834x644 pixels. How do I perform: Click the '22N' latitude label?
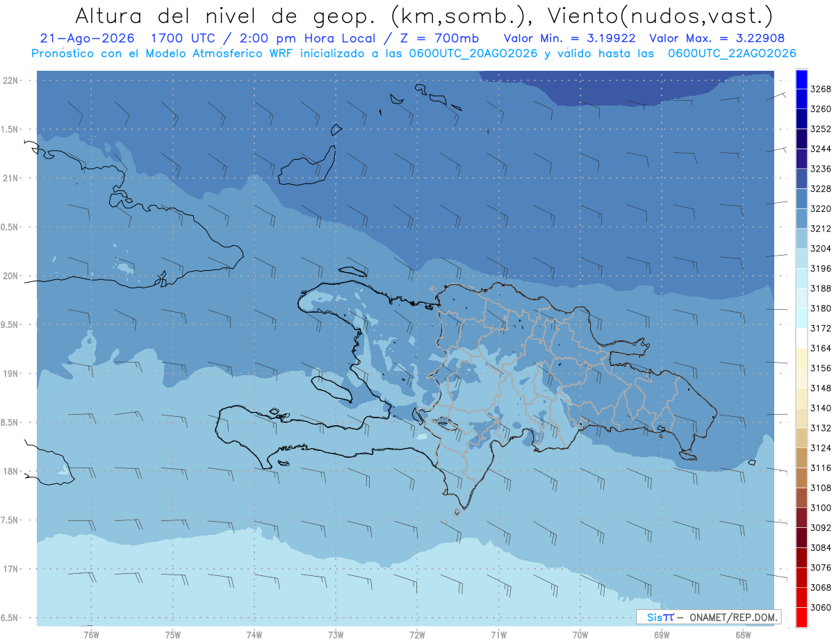click(11, 81)
